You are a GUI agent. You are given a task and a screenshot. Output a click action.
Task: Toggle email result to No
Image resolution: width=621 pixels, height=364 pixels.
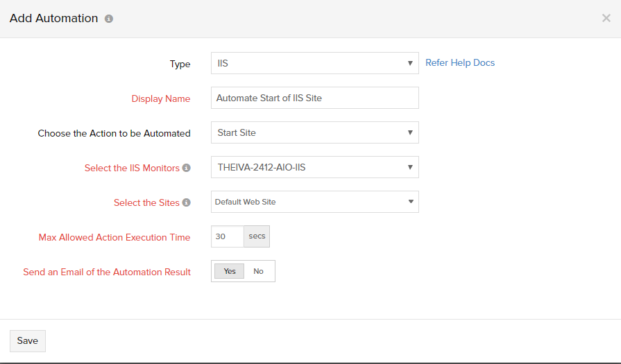(258, 271)
